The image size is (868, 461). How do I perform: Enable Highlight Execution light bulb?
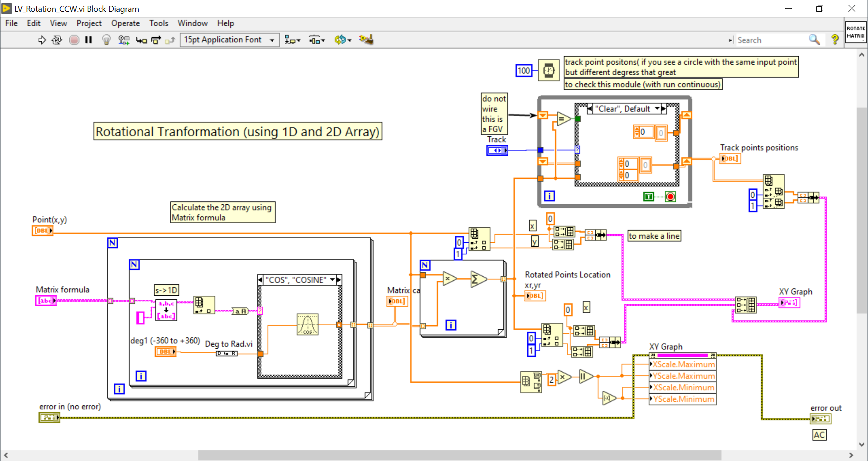point(106,40)
